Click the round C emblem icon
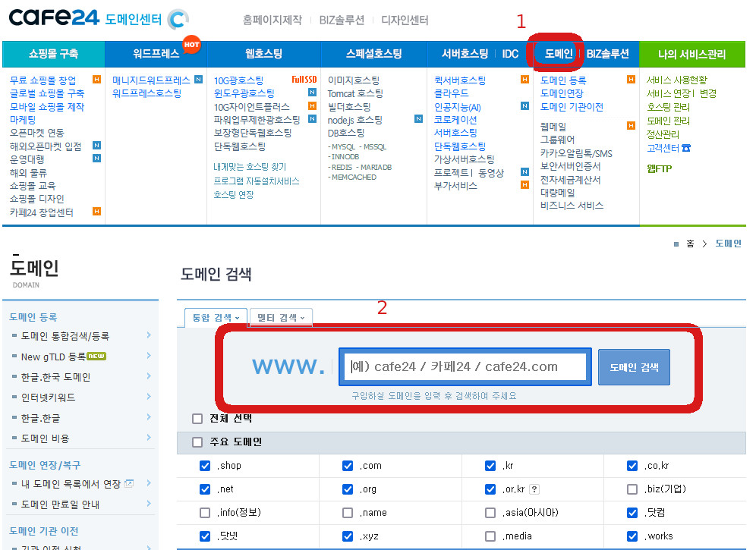The width and height of the screenshot is (756, 550). [x=178, y=19]
